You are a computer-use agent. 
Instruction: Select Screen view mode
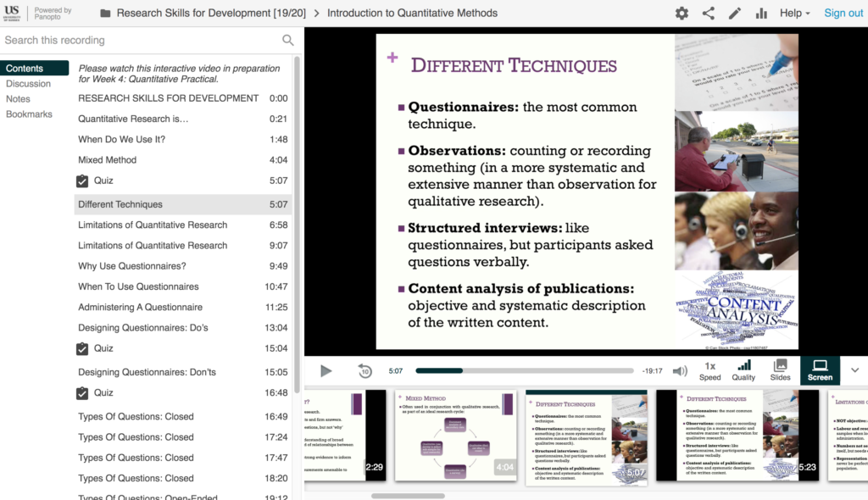tap(819, 370)
